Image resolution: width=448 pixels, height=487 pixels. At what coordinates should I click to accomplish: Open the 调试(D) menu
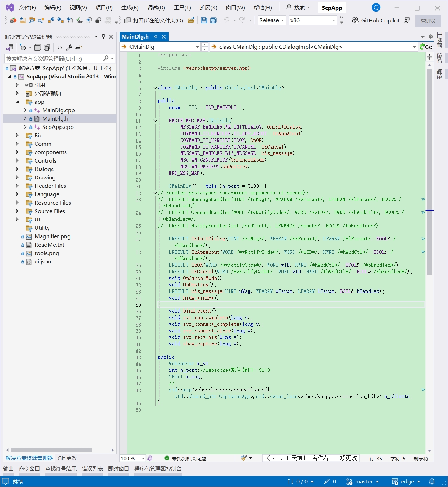pyautogui.click(x=156, y=8)
